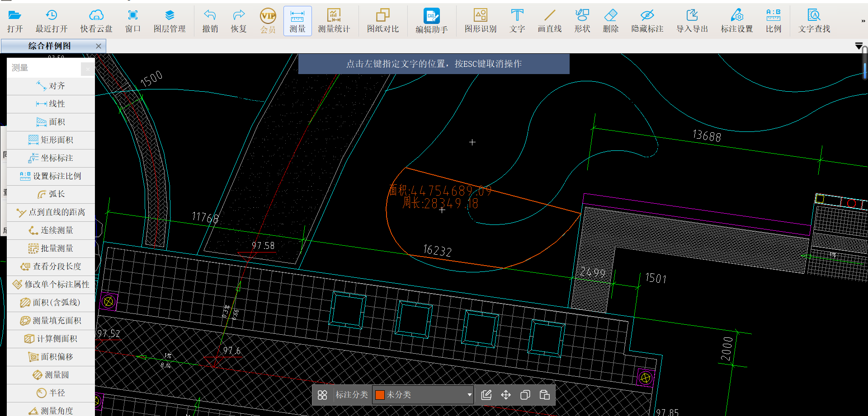Click the 11768 dimension text

205,218
